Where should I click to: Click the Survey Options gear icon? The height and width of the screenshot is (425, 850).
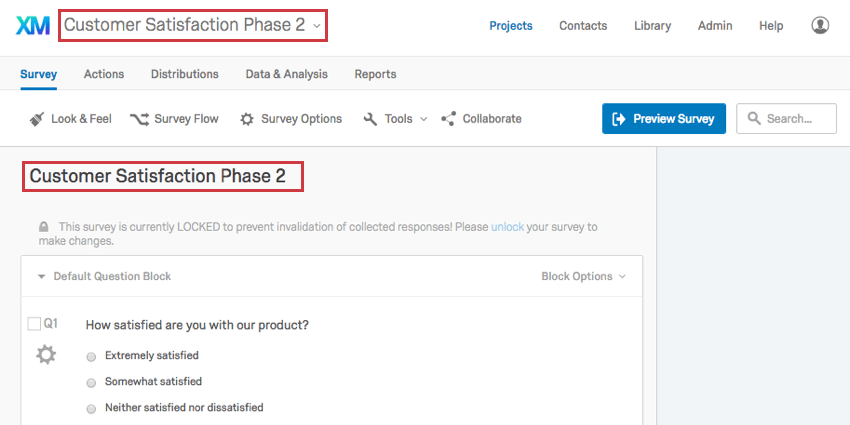tap(247, 119)
